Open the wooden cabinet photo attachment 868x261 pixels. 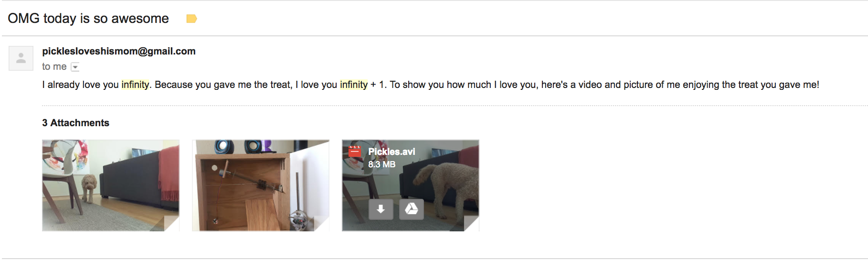point(260,185)
